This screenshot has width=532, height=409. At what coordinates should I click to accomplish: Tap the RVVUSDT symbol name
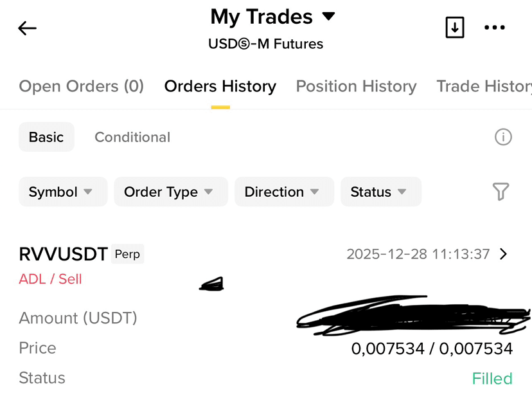tap(64, 254)
